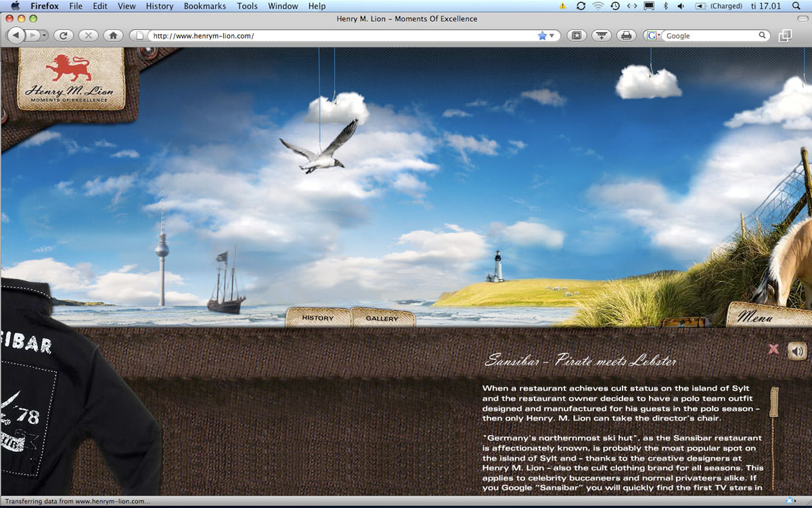
Task: Open the search engine selector dropdown
Action: click(654, 35)
